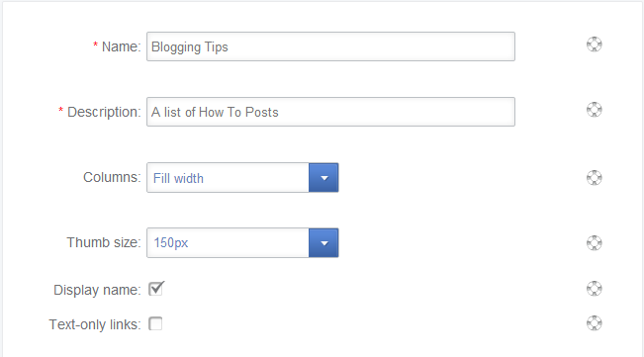This screenshot has width=644, height=357.
Task: Expand the Thumb size dropdown arrow
Action: tap(323, 243)
